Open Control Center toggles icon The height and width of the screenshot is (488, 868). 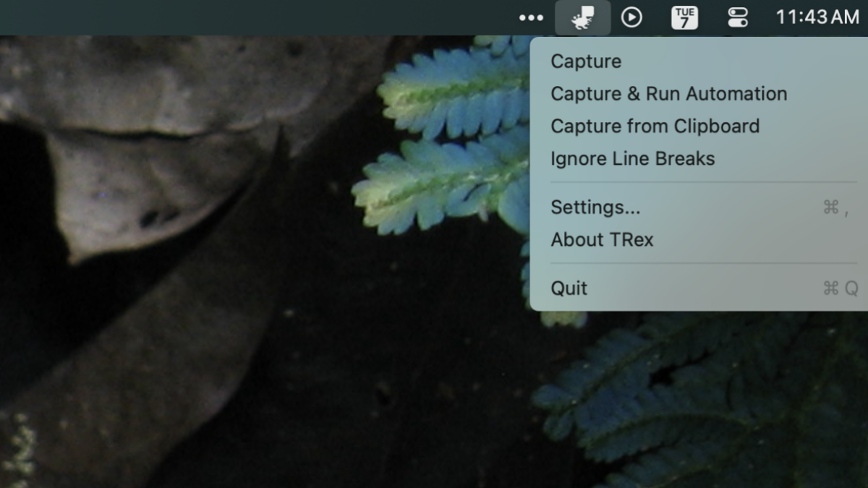pos(738,17)
